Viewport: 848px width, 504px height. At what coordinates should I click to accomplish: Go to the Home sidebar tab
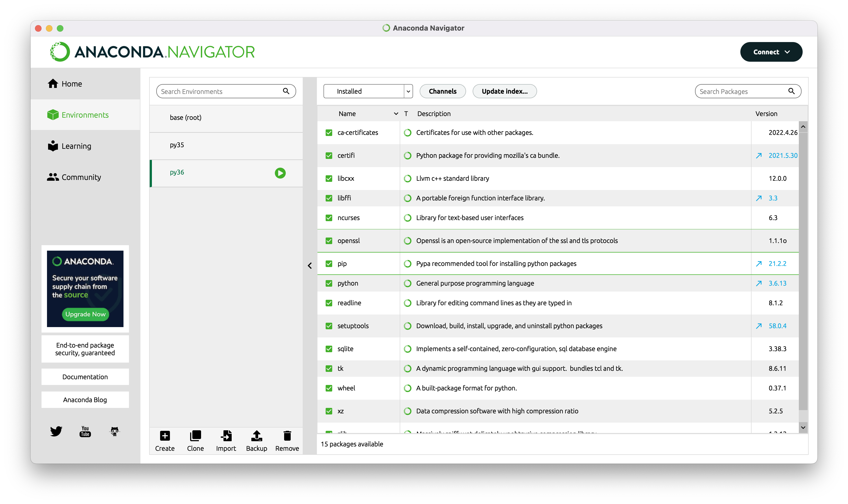(x=72, y=84)
